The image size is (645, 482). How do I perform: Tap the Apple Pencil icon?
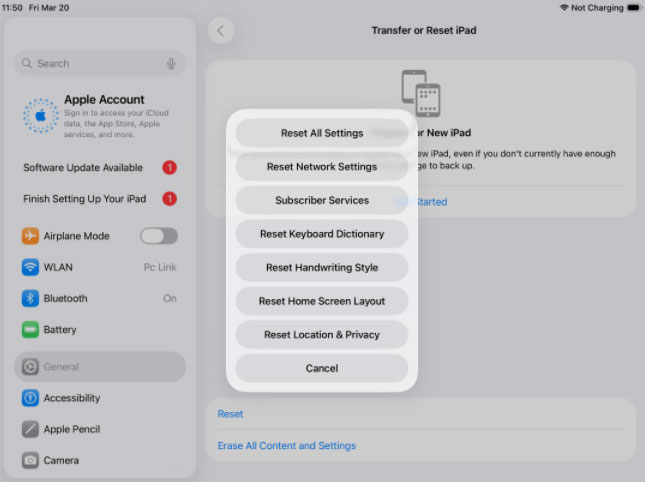[x=30, y=429]
